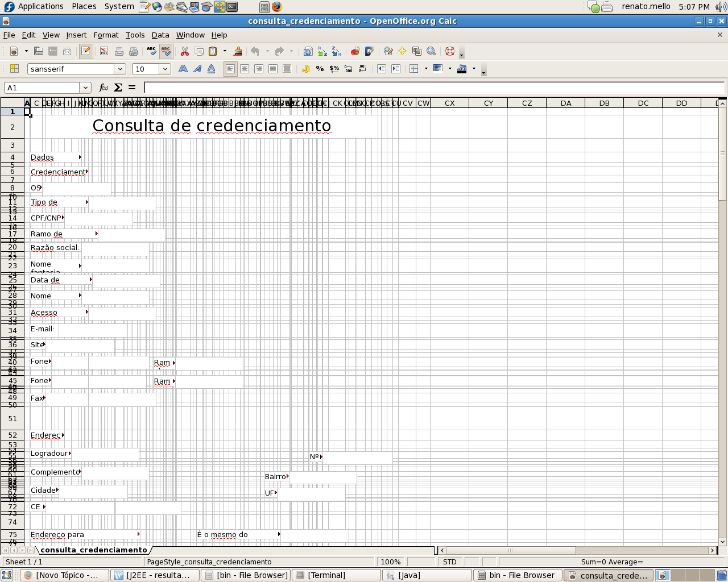Click the Cut scissors icon
The image size is (728, 582).
point(185,51)
